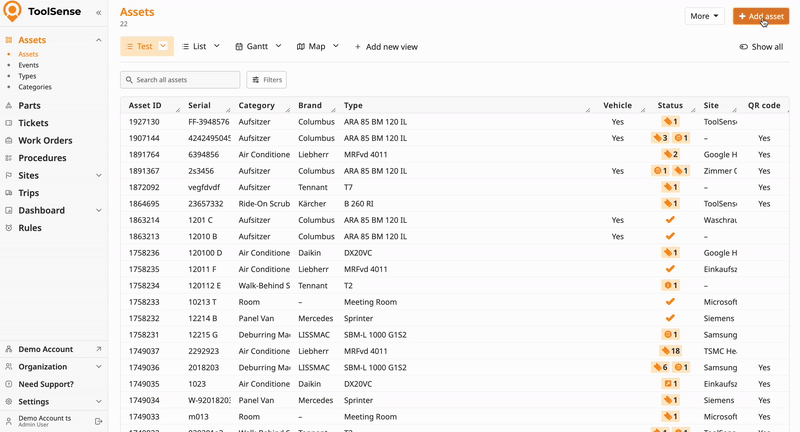
Task: Collapse the sidebar with double-chevron icon
Action: click(98, 12)
